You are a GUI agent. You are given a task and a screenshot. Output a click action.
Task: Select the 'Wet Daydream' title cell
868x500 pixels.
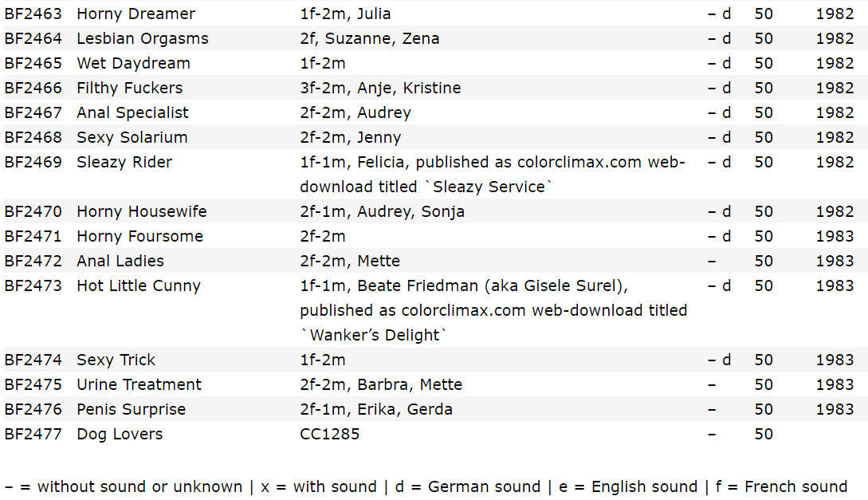click(x=133, y=63)
